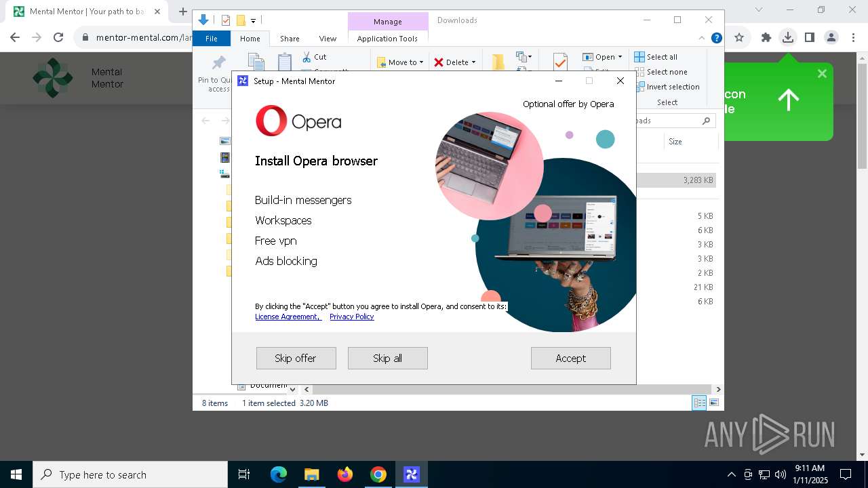Launch Firefox from the taskbar
The image size is (868, 488).
point(345,474)
